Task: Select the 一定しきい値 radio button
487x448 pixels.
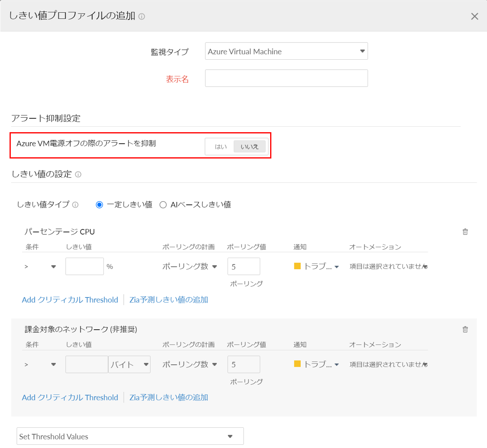Action: click(98, 204)
